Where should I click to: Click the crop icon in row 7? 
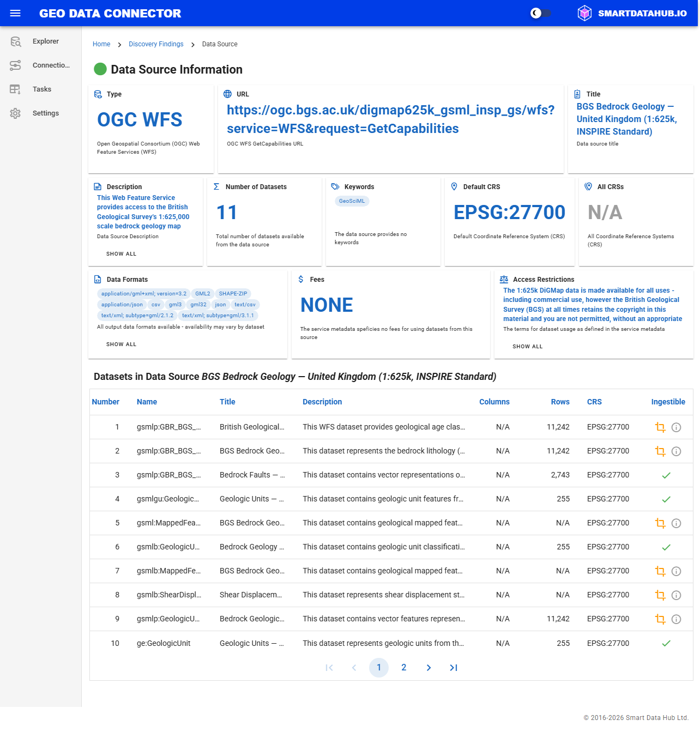[660, 571]
